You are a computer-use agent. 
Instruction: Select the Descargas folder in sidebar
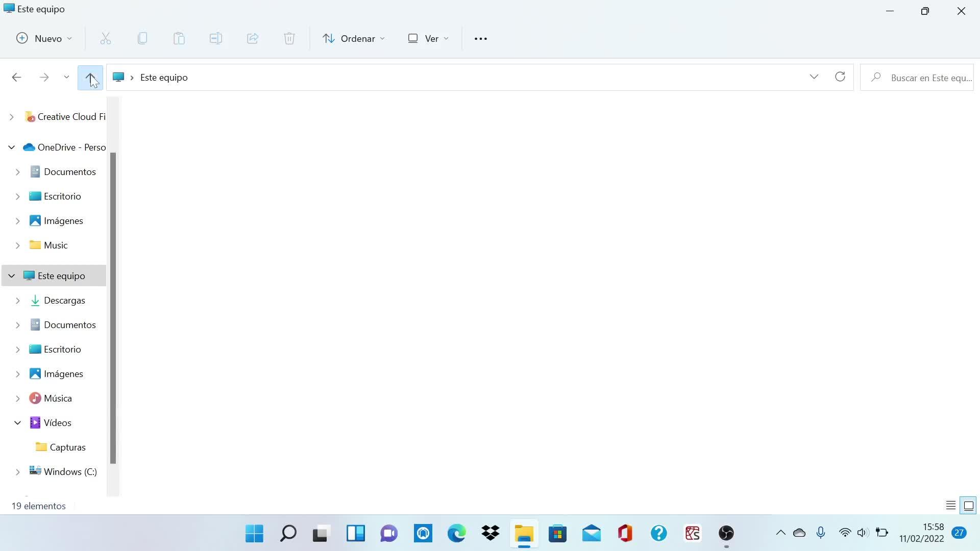coord(64,300)
